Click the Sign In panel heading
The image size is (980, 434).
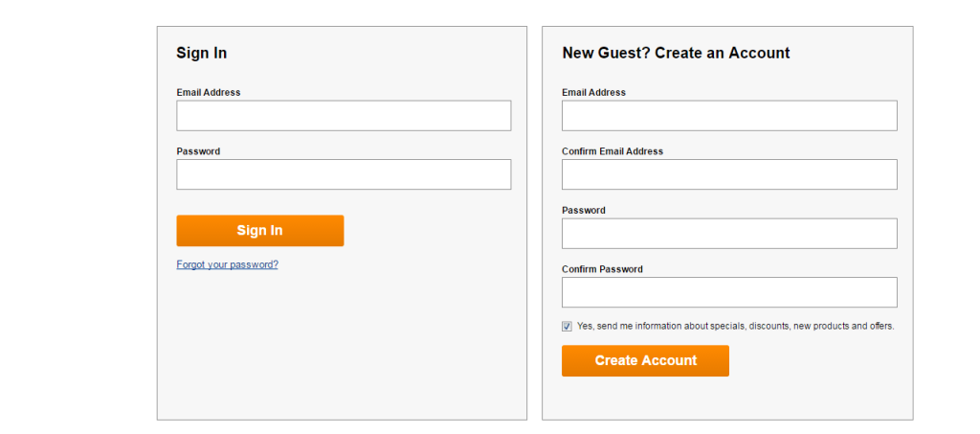[x=201, y=54]
